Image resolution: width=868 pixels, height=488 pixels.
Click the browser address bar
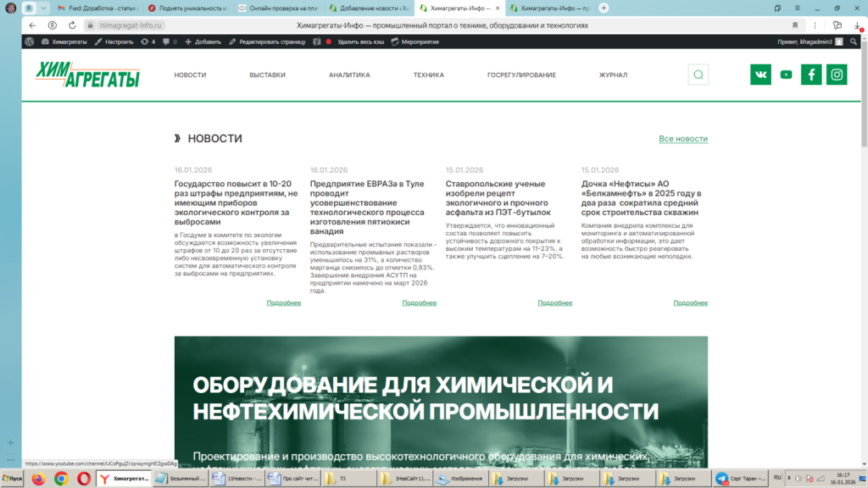[424, 25]
